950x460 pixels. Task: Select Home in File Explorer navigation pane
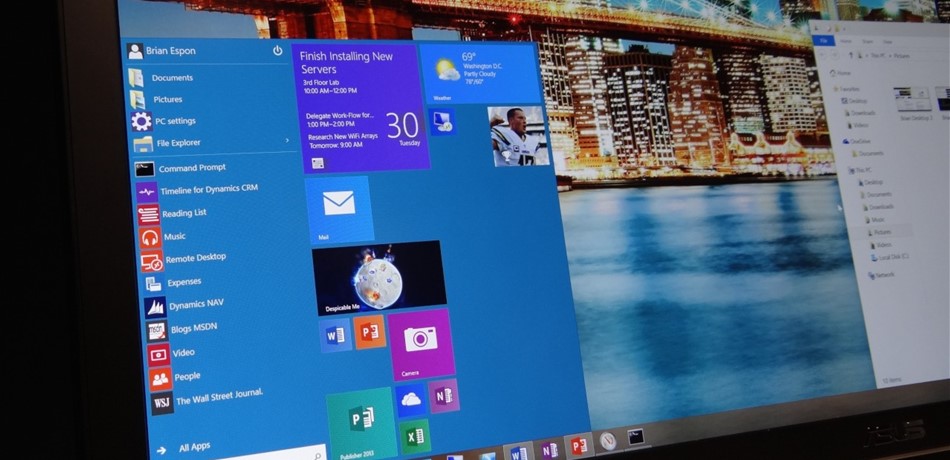(839, 73)
